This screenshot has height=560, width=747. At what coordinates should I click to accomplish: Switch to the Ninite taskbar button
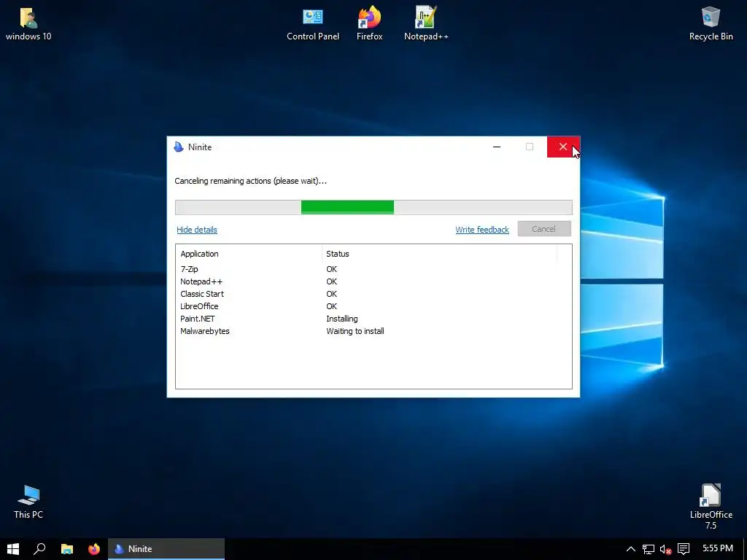pyautogui.click(x=166, y=548)
